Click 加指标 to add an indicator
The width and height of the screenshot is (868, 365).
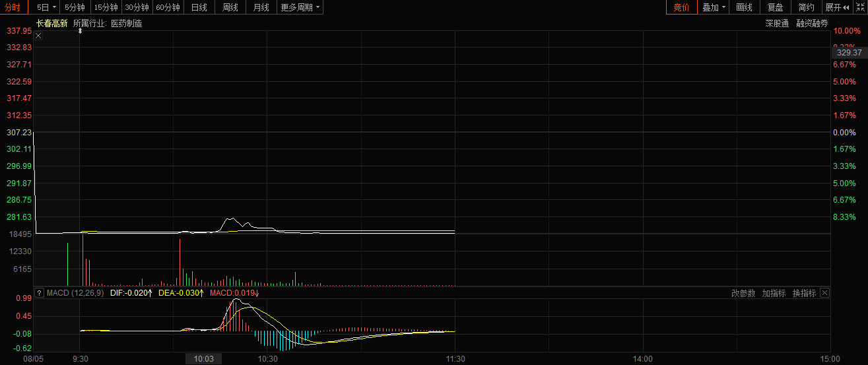pos(774,293)
